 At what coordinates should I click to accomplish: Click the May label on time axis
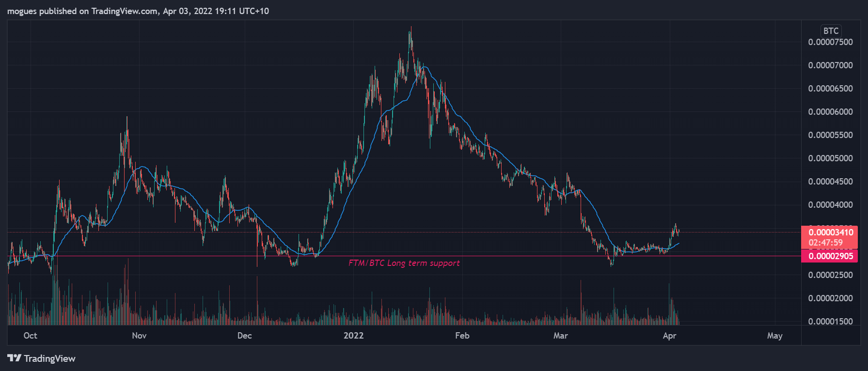pos(774,336)
